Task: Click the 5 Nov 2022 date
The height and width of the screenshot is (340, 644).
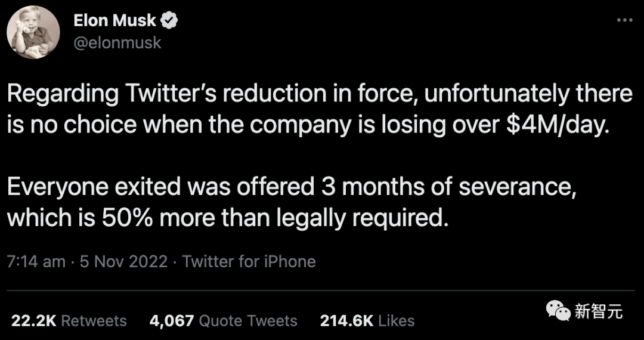Action: [123, 261]
